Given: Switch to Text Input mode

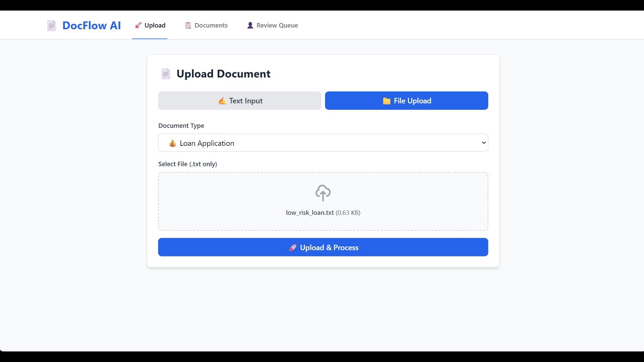Looking at the screenshot, I should pyautogui.click(x=239, y=101).
